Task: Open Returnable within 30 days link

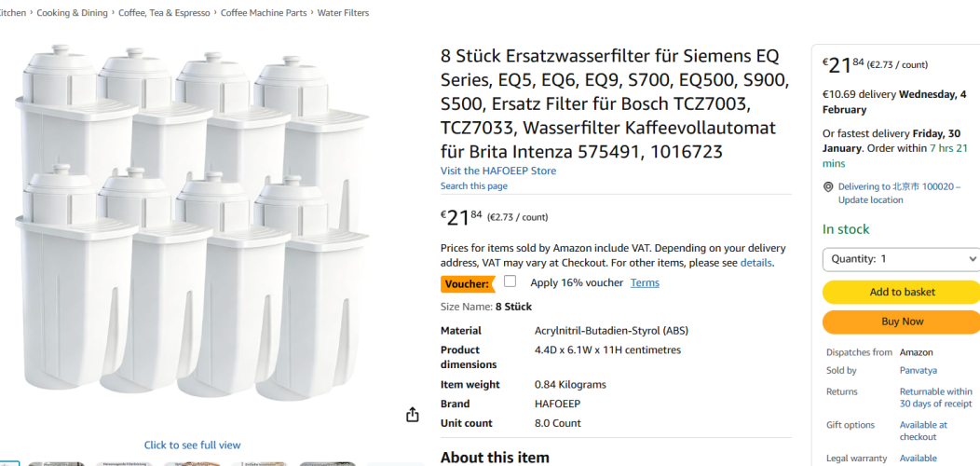Action: 934,397
